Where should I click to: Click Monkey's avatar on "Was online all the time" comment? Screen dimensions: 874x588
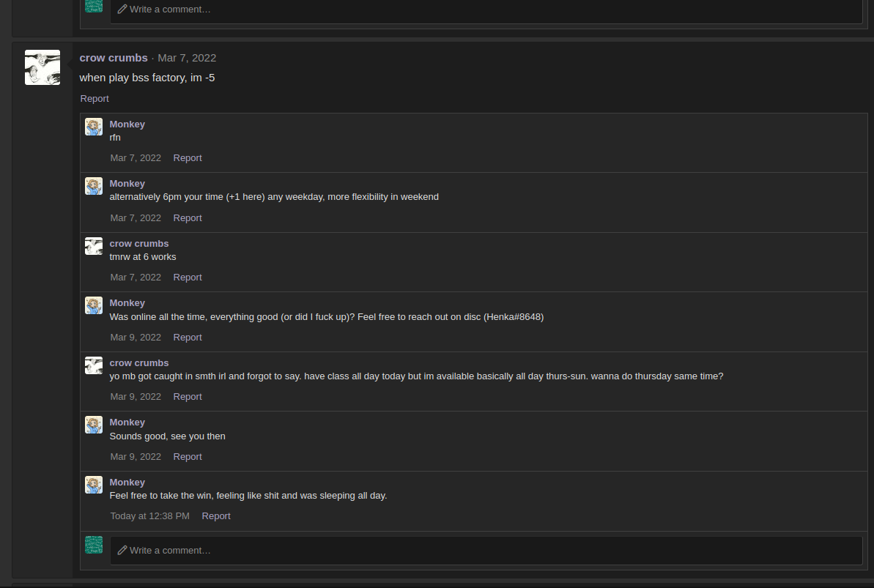pyautogui.click(x=94, y=305)
